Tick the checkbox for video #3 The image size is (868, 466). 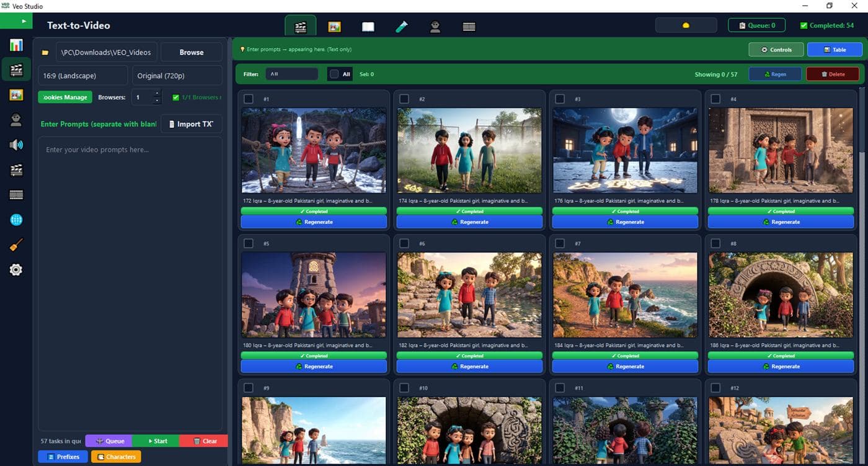pos(560,99)
